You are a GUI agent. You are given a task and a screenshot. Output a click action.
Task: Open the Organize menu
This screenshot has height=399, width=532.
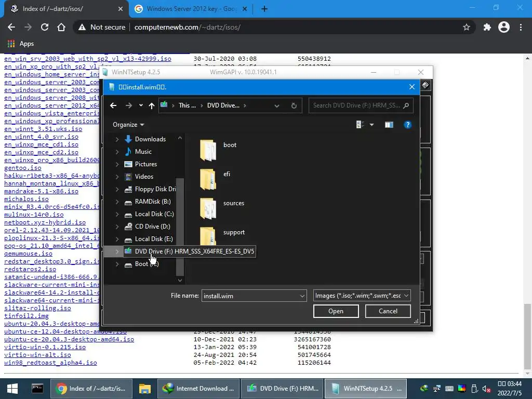(128, 125)
